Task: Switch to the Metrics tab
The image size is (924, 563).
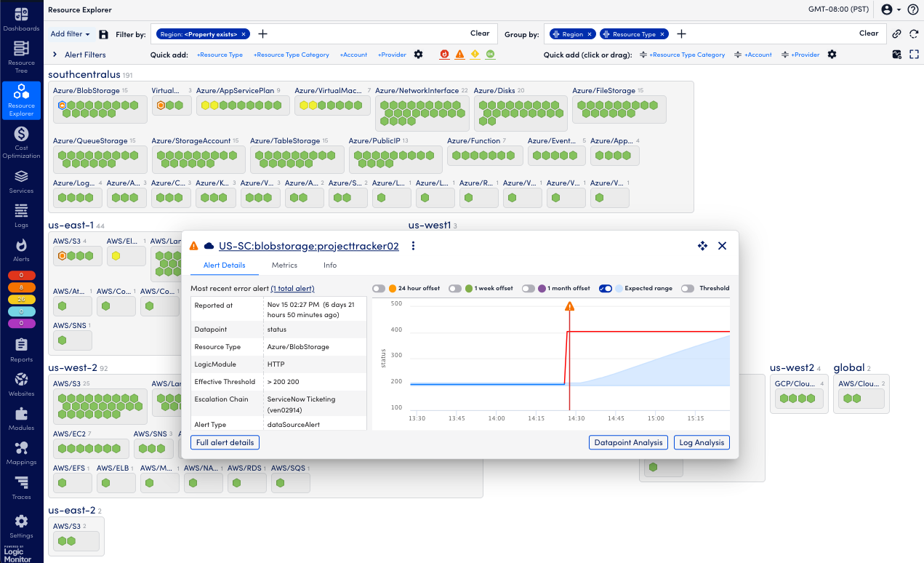Action: 284,265
